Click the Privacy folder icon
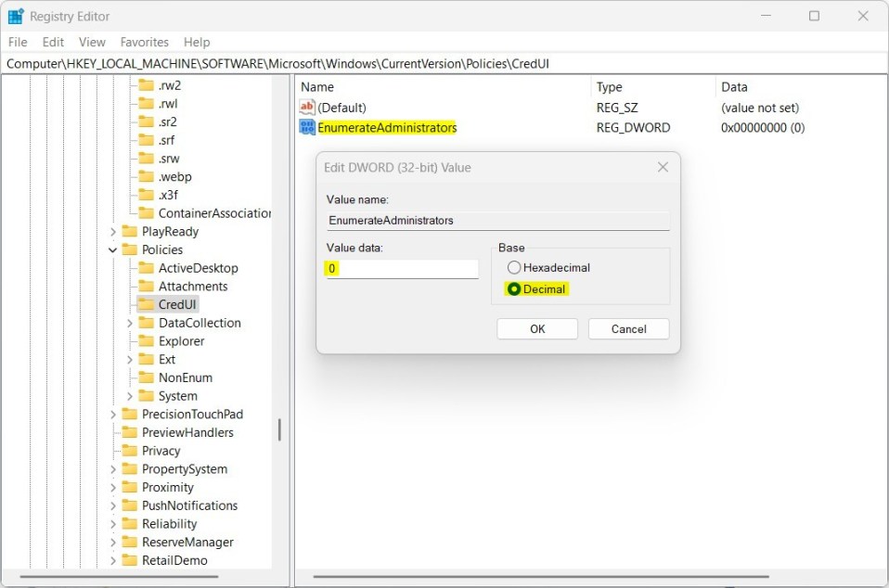Screen dimensions: 889x588 (130, 451)
